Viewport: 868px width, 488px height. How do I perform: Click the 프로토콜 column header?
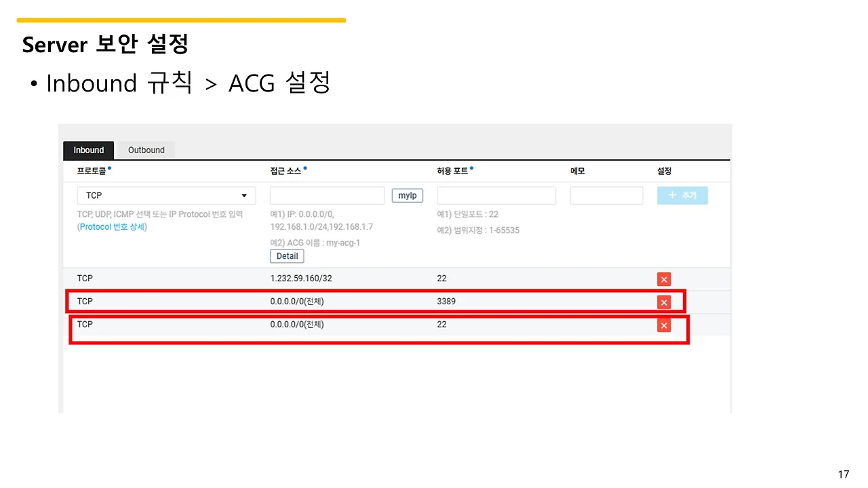(94, 171)
